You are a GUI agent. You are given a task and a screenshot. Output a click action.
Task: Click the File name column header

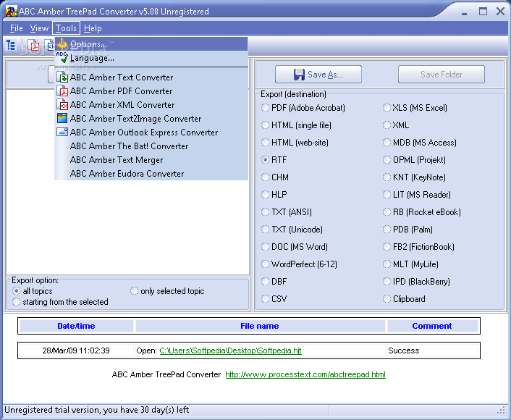coord(260,326)
